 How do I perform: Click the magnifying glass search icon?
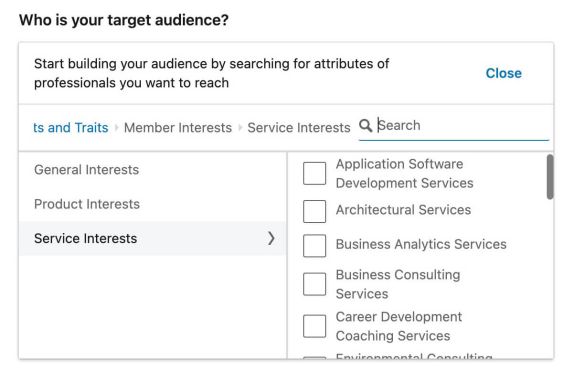365,126
